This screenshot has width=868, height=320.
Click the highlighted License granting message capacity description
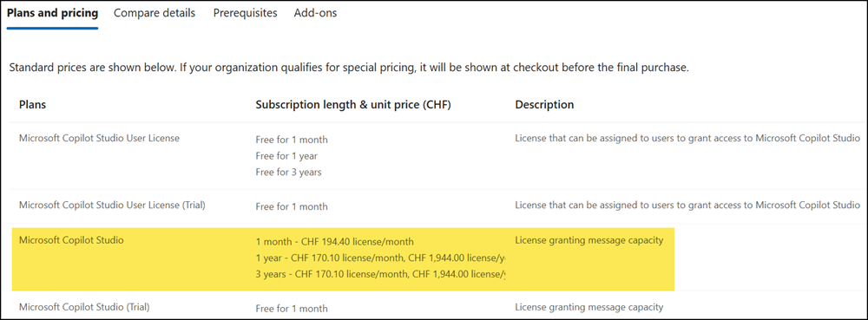pos(589,240)
